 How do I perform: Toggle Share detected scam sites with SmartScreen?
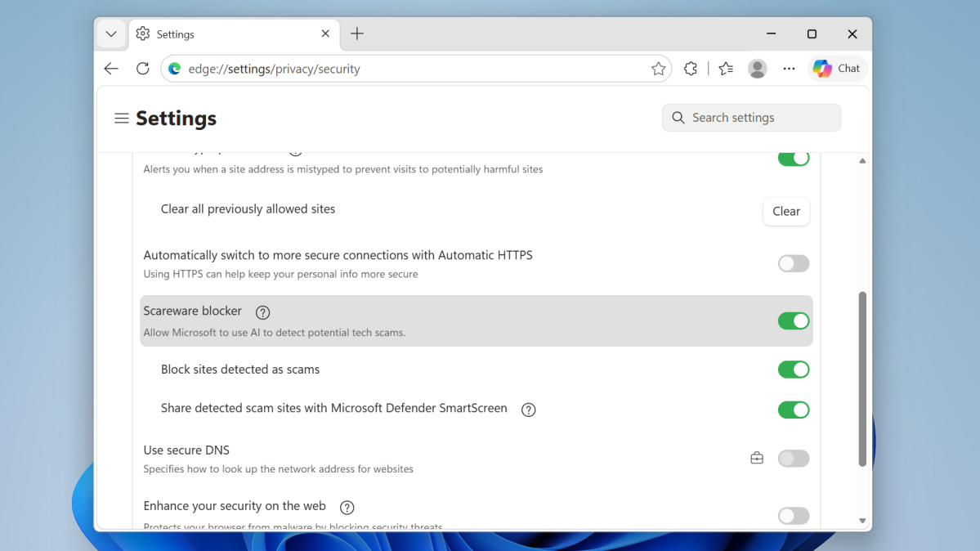click(794, 410)
